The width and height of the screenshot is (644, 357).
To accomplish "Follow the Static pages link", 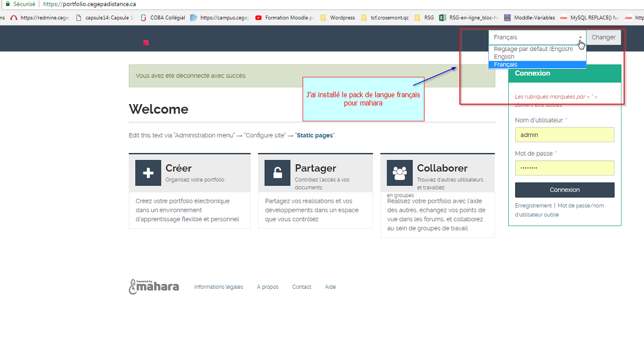I will (x=314, y=136).
